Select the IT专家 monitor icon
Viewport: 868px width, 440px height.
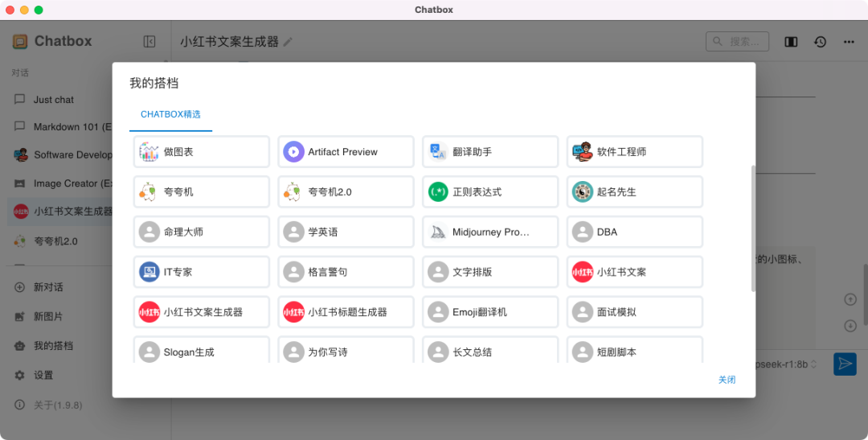click(x=149, y=272)
